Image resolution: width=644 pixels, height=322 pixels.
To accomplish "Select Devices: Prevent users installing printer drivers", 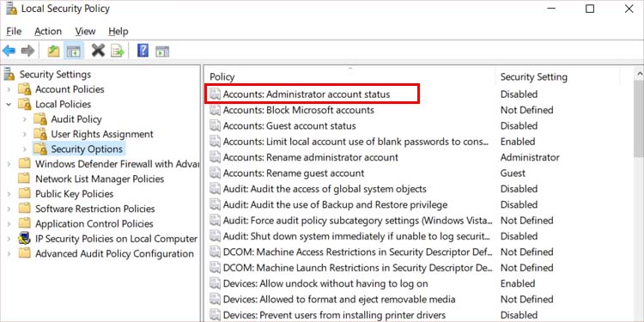I will pos(334,315).
